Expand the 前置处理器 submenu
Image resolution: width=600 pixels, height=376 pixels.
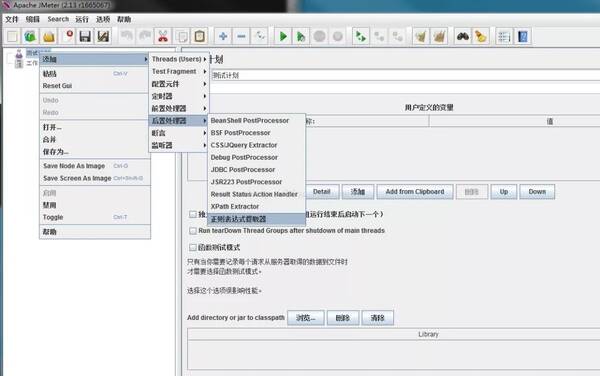tap(179, 108)
